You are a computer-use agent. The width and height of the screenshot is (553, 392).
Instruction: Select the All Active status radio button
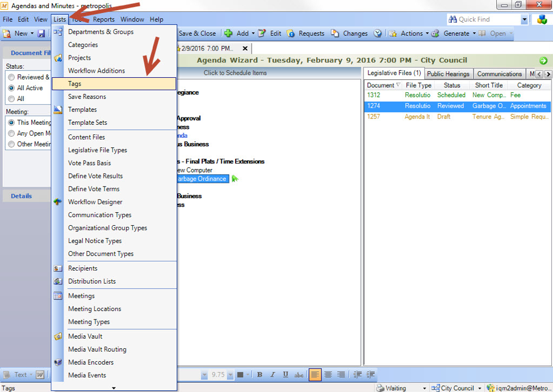pyautogui.click(x=11, y=88)
